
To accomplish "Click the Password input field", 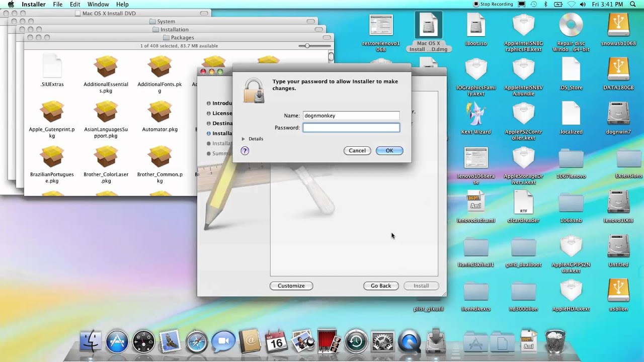I will [x=351, y=128].
